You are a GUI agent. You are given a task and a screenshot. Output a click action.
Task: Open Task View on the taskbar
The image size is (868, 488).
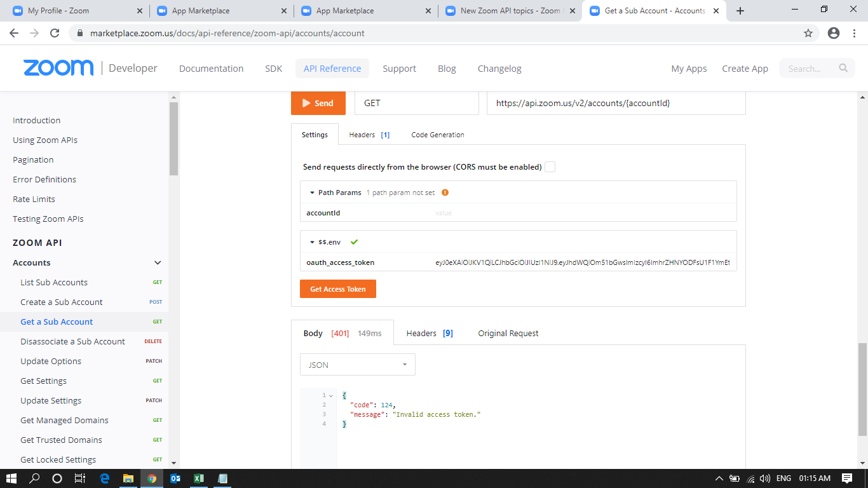(80, 478)
